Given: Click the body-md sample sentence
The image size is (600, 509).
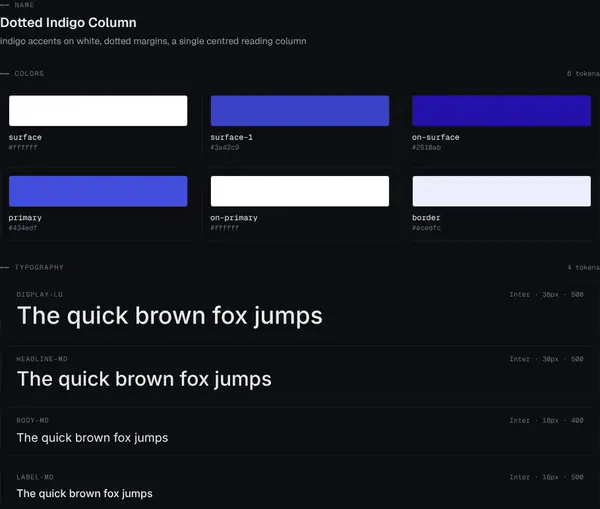Looking at the screenshot, I should point(92,438).
